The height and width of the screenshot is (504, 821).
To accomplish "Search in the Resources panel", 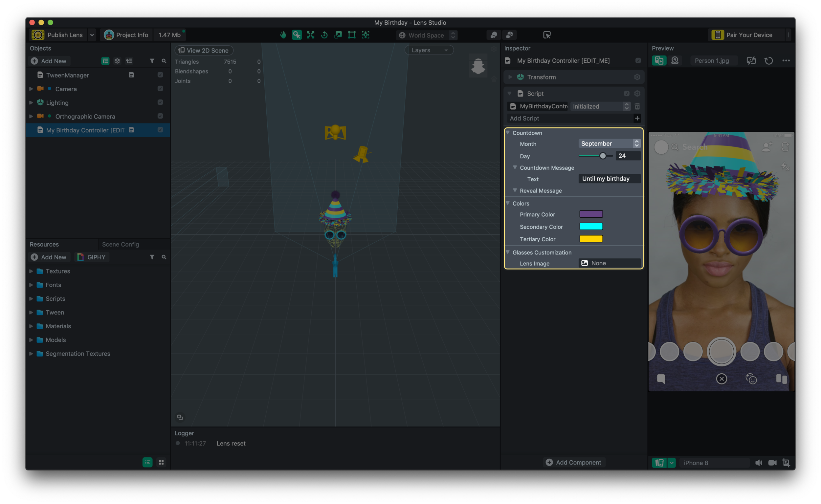I will pyautogui.click(x=164, y=257).
